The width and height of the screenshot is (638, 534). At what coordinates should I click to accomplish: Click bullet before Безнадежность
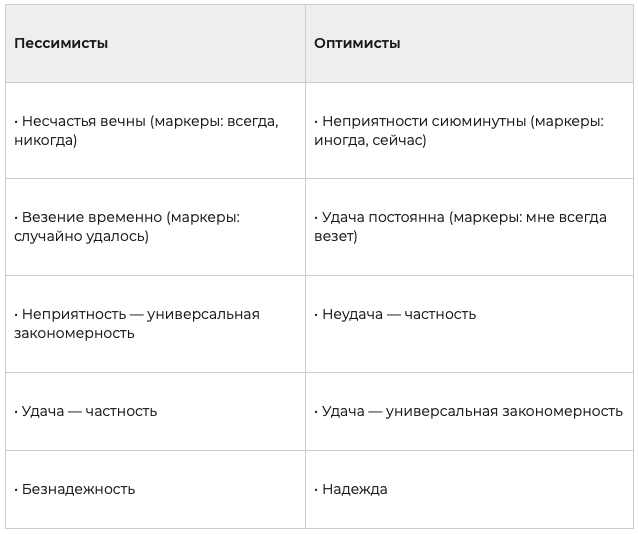pos(17,489)
